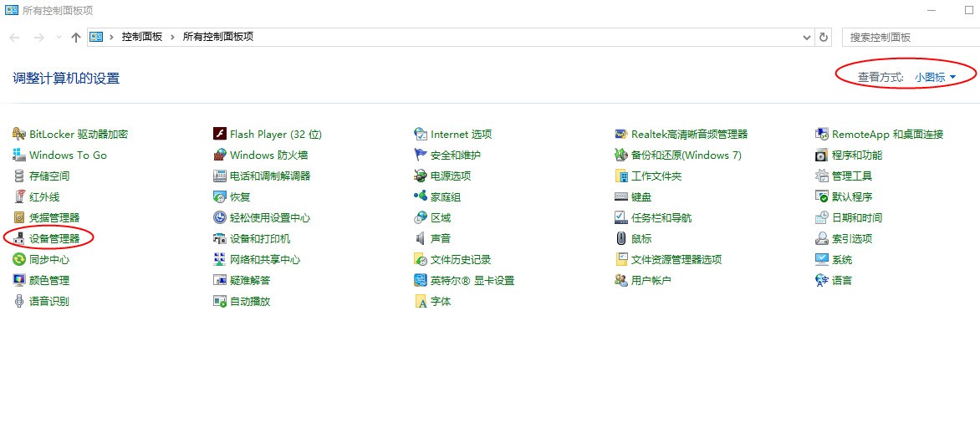Viewport: 980px width, 428px height.
Task: Open the Realtek高清晰音频管理器 icon
Action: coord(620,135)
